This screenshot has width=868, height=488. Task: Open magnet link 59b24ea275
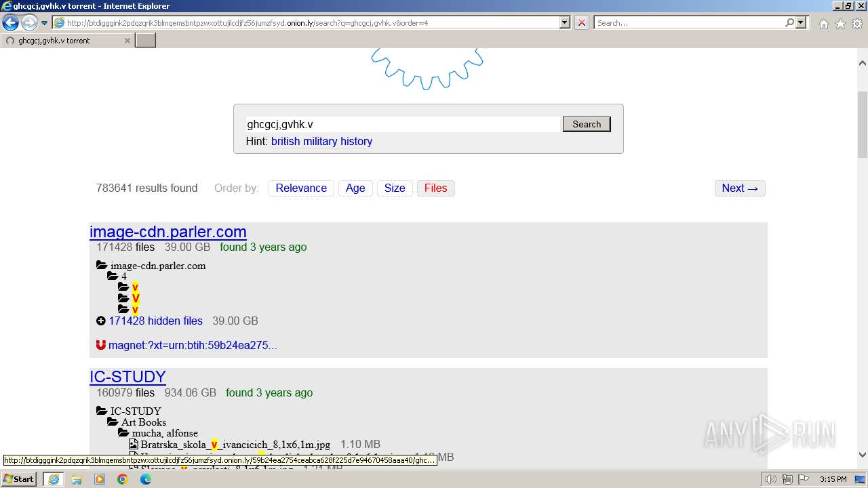coord(193,345)
